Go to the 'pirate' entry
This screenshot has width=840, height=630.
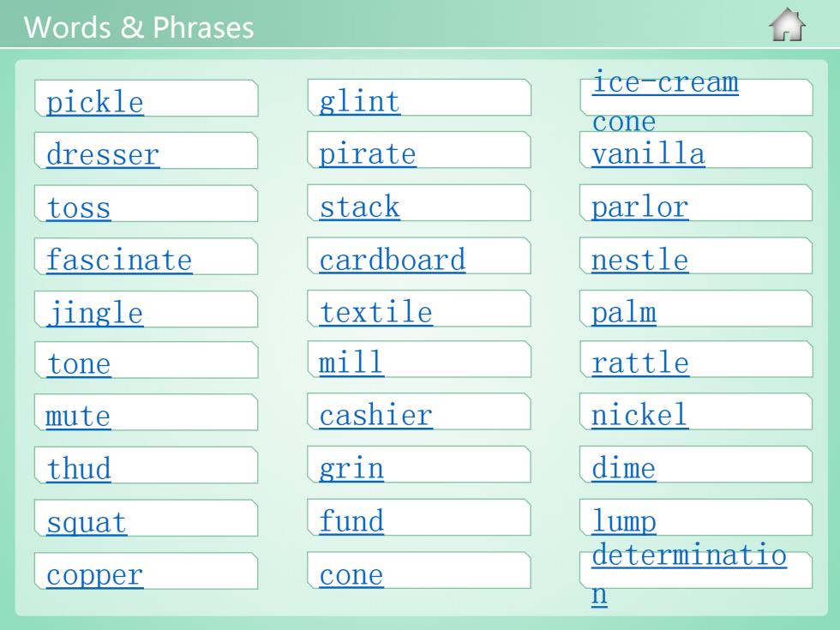click(x=368, y=153)
